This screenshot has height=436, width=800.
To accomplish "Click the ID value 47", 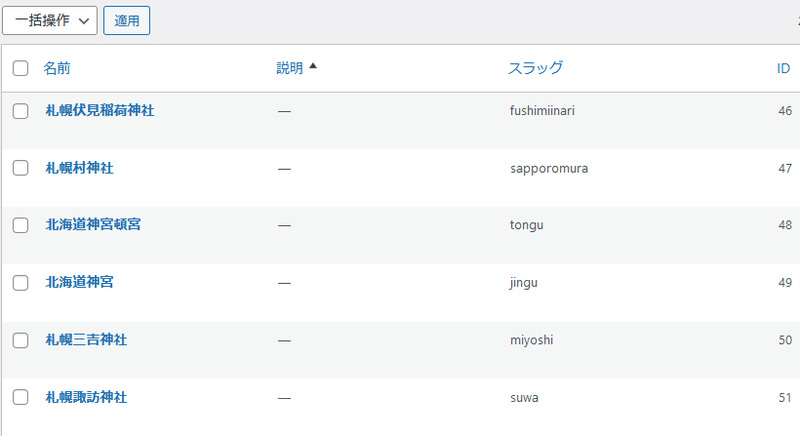I will pyautogui.click(x=785, y=168).
